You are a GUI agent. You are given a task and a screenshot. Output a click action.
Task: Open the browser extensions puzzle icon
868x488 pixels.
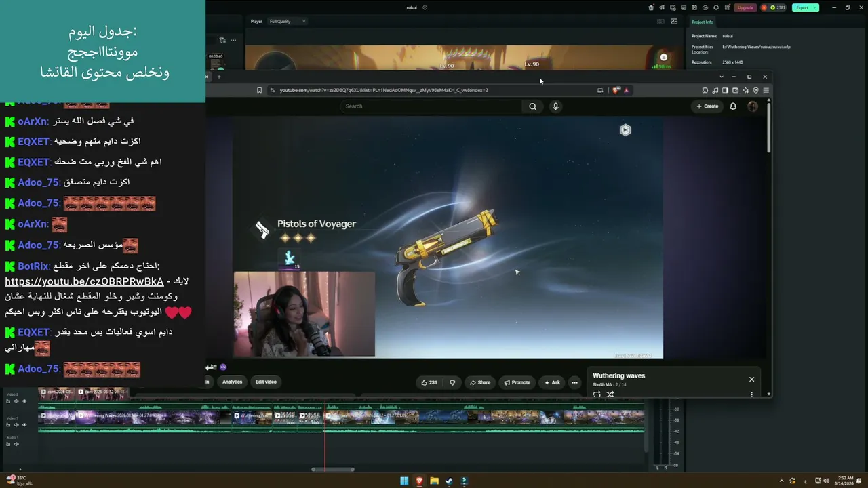pos(705,90)
